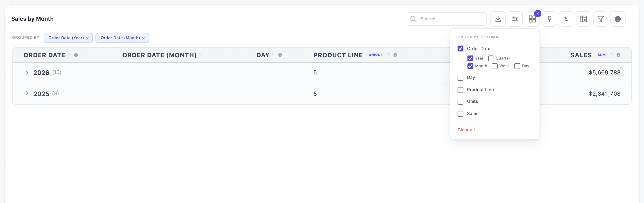Expand the 2025 group row
Screen dimensions: 644x203
pyautogui.click(x=27, y=94)
